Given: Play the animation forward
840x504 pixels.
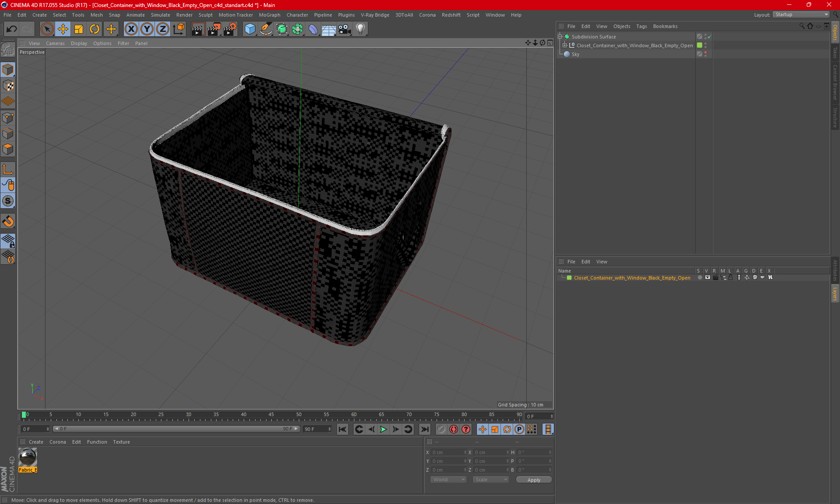Looking at the screenshot, I should (x=383, y=429).
